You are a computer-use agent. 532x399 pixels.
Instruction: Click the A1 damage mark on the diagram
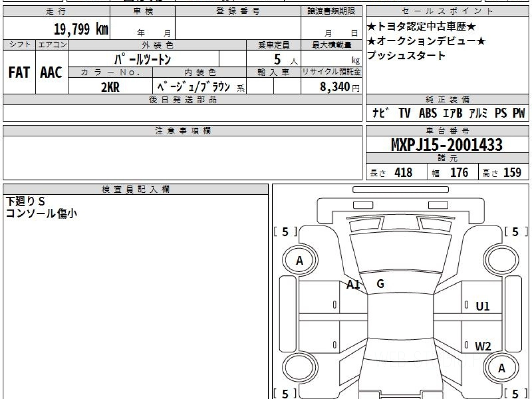click(353, 285)
